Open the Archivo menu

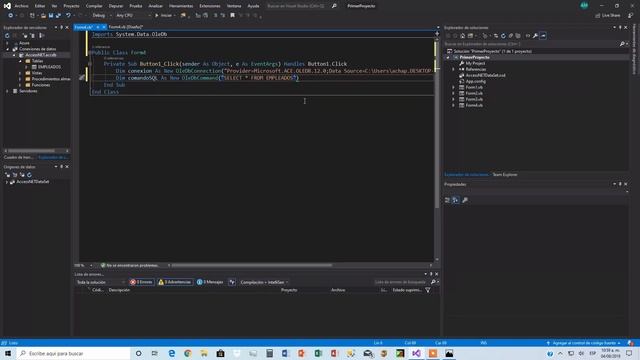point(21,6)
